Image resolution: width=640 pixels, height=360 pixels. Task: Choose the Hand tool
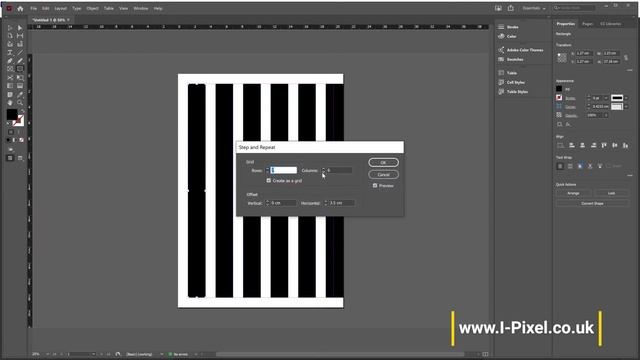pos(10,102)
